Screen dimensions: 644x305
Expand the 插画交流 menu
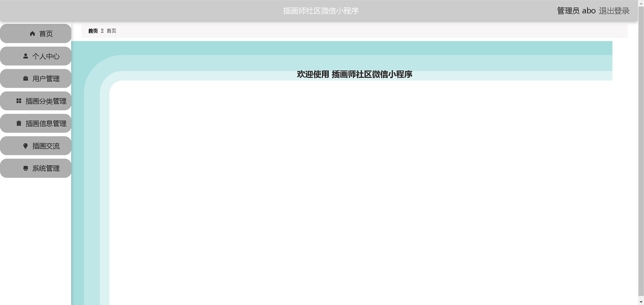click(46, 146)
